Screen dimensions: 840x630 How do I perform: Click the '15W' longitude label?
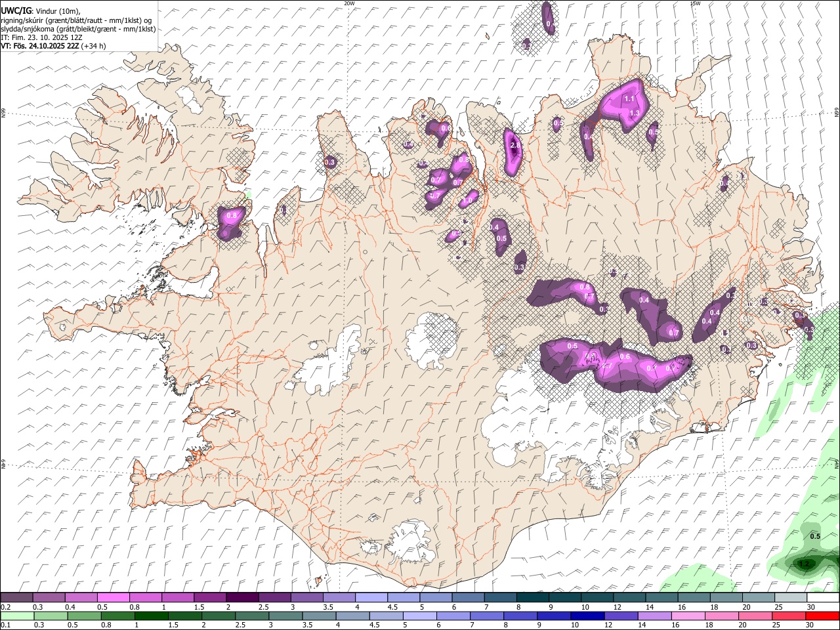tap(695, 3)
